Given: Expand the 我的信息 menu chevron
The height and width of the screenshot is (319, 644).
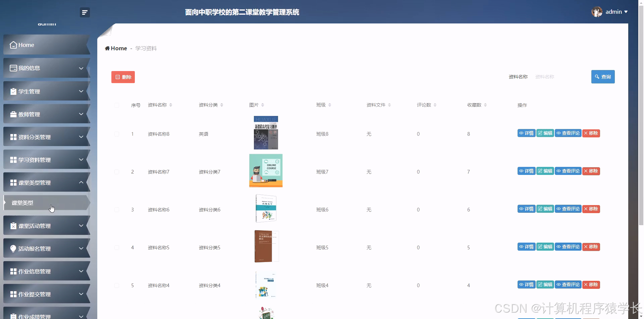Looking at the screenshot, I should (x=81, y=68).
